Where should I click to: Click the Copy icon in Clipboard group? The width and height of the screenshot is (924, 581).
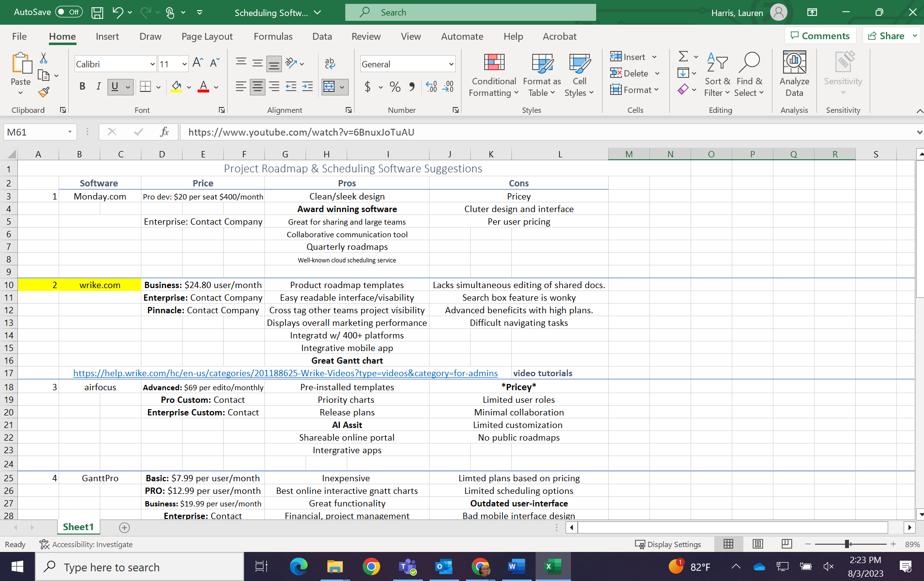tap(44, 76)
